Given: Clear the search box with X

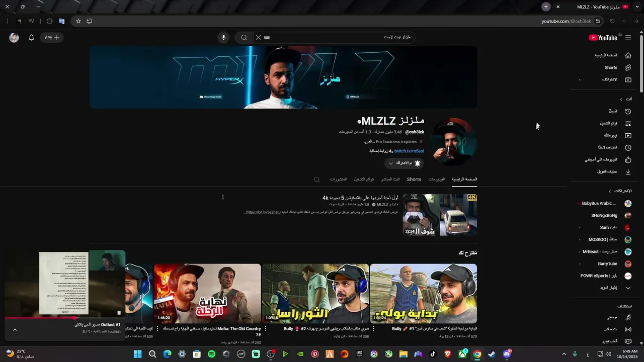Looking at the screenshot, I should tap(259, 38).
